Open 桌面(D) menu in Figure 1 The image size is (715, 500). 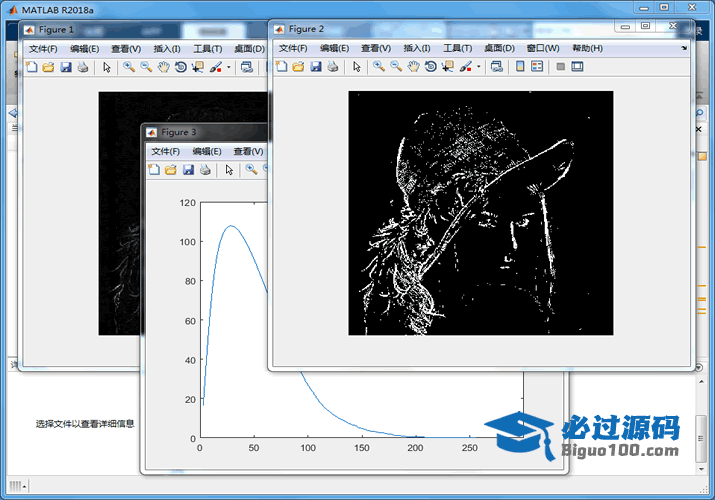pyautogui.click(x=249, y=49)
